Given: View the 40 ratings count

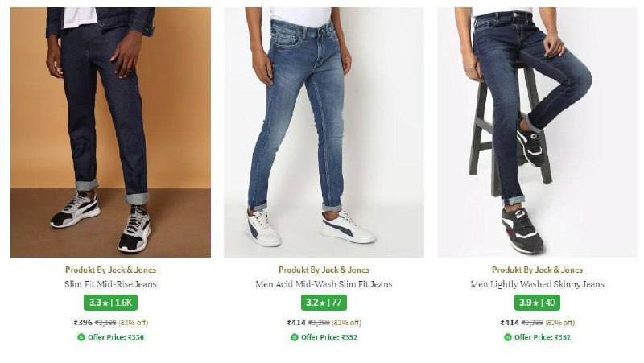Looking at the screenshot, I should pyautogui.click(x=548, y=303).
